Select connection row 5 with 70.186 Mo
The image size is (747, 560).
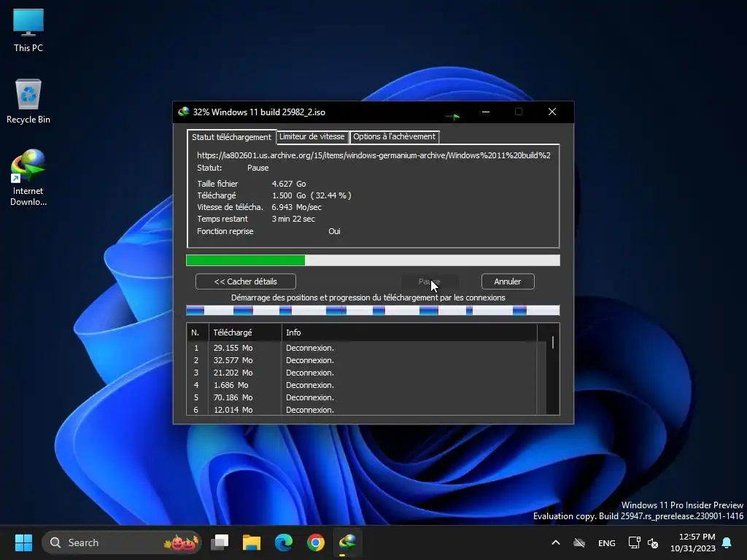coord(362,397)
